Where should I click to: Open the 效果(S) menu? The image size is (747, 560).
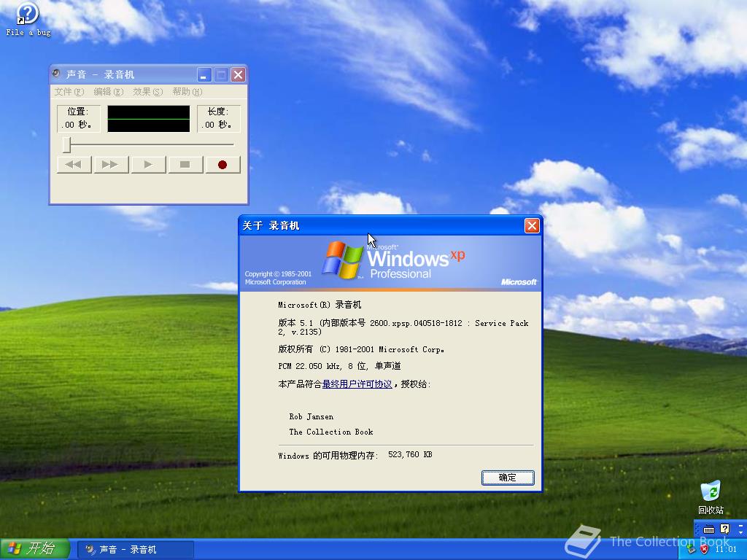147,91
